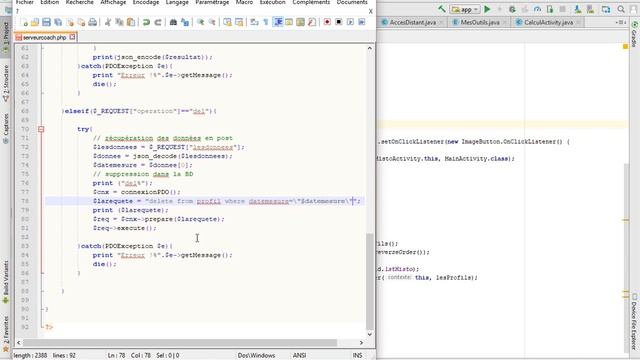Click the Replace icon next to Find

(185, 22)
